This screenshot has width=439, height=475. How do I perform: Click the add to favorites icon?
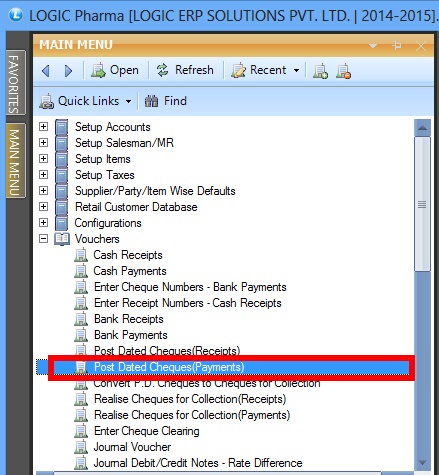(320, 71)
